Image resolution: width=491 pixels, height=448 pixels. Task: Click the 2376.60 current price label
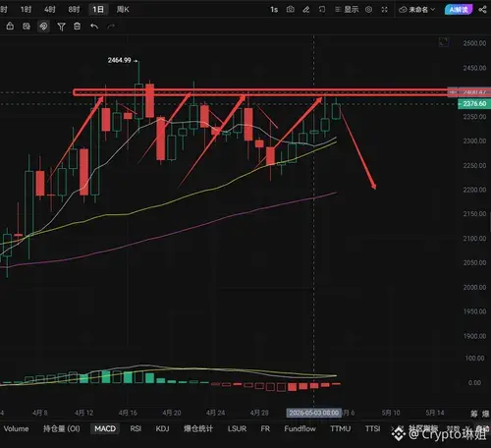[x=474, y=104]
